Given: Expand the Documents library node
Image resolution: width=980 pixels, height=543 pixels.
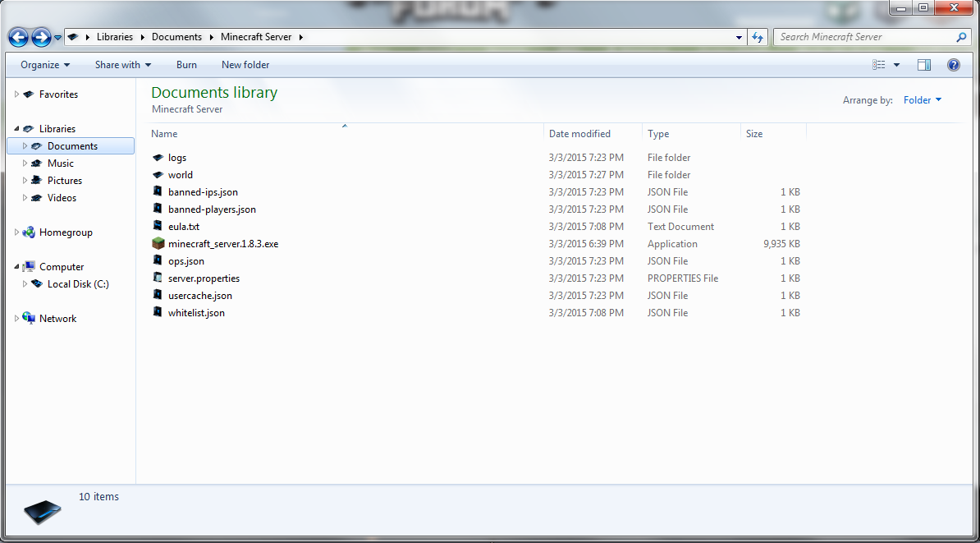Looking at the screenshot, I should tap(25, 145).
